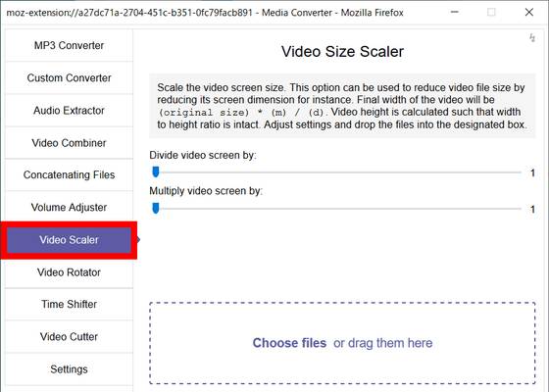Minimize the Media Converter window
The height and width of the screenshot is (392, 549).
pyautogui.click(x=455, y=12)
